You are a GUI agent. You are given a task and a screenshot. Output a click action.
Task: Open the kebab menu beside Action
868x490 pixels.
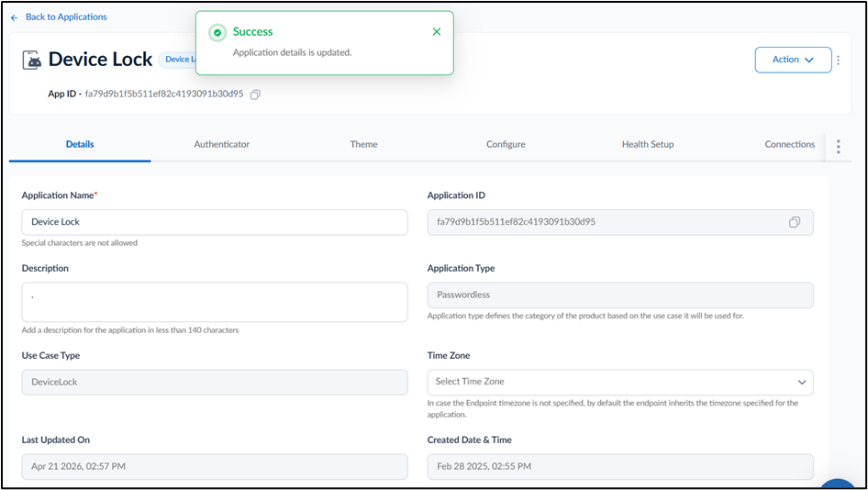click(838, 60)
